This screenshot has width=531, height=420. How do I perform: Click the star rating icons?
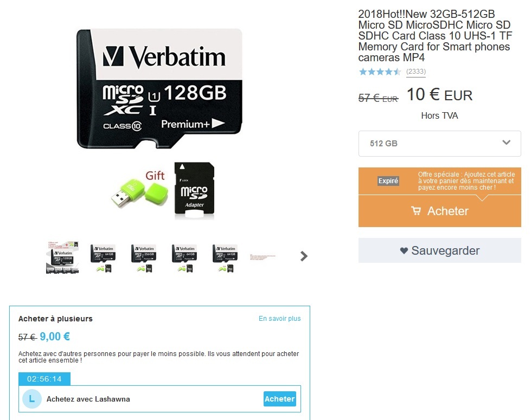pos(380,72)
